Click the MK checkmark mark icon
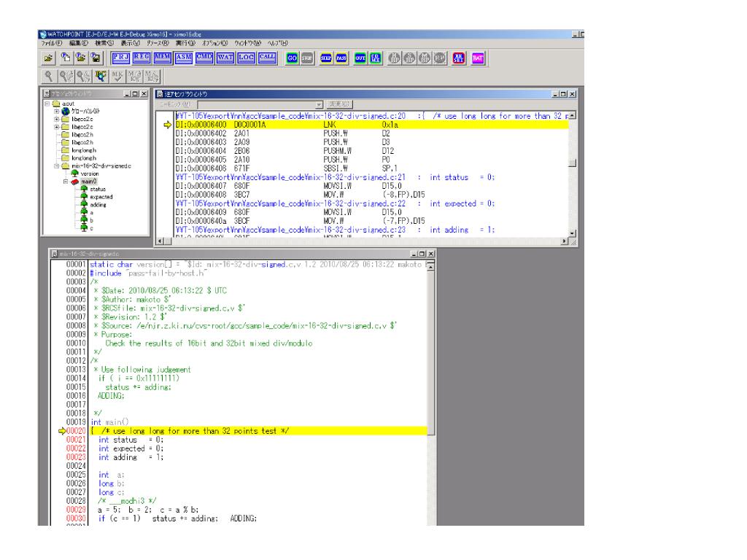This screenshot has height=560, width=747. click(117, 76)
